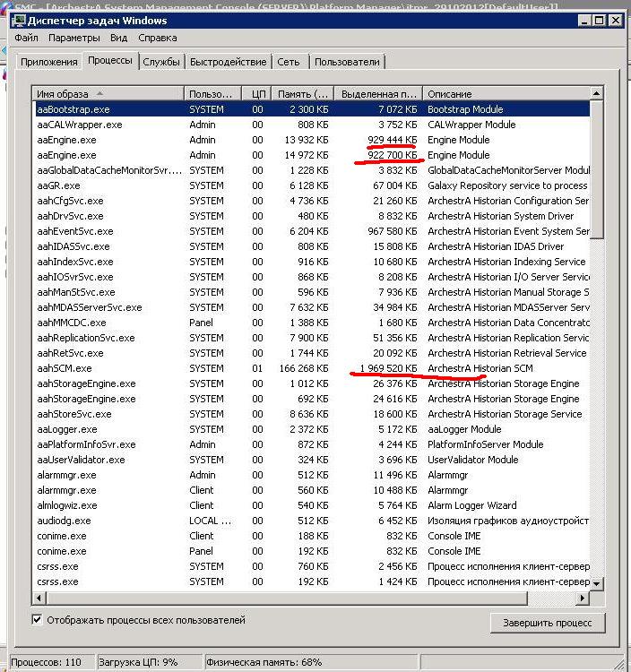631x672 pixels.
Task: Open the Файл menu
Action: tap(26, 39)
